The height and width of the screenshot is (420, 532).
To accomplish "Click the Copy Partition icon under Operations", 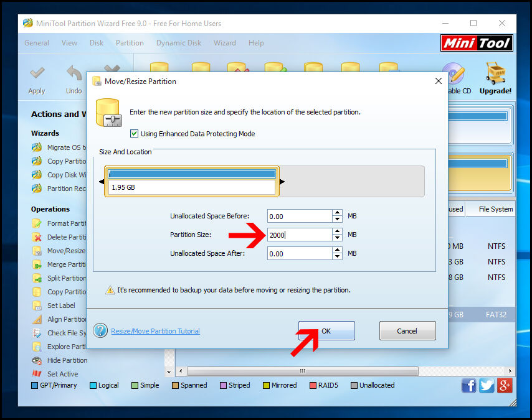I will [x=37, y=292].
